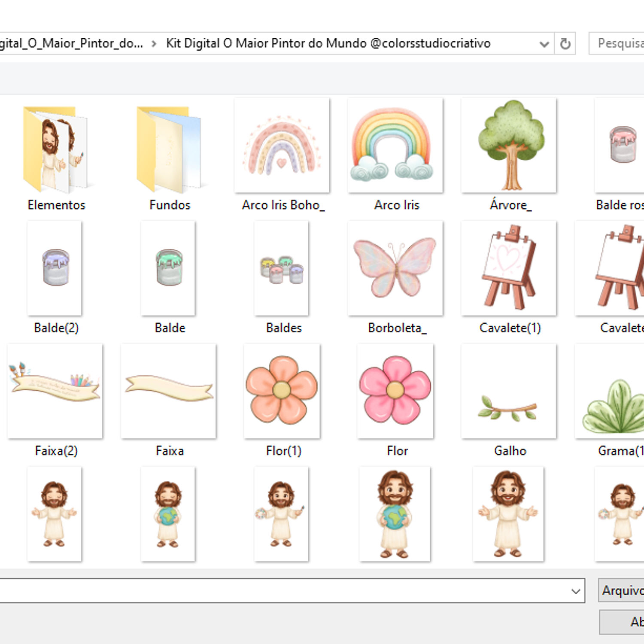Click the Galho branch image file
Image resolution: width=644 pixels, height=644 pixels.
click(509, 391)
